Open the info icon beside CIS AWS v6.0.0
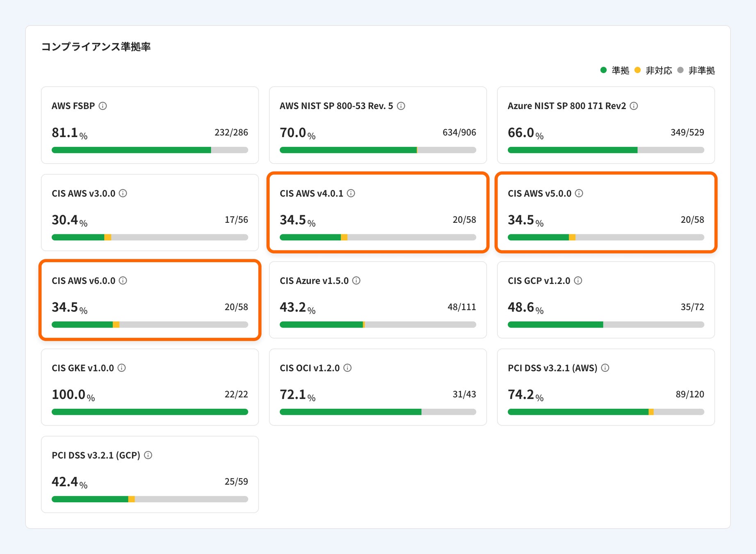This screenshot has height=554, width=756. (123, 281)
